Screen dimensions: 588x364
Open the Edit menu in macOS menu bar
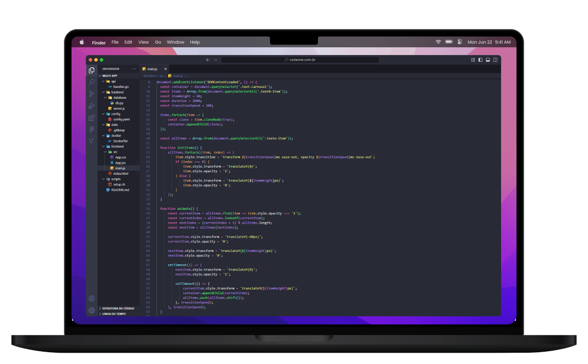coord(128,42)
